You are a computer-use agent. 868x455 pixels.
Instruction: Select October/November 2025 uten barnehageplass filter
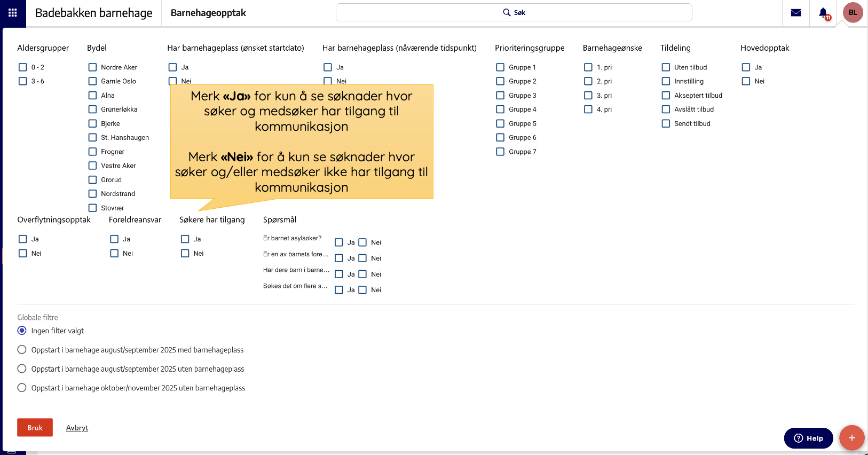[x=22, y=388]
